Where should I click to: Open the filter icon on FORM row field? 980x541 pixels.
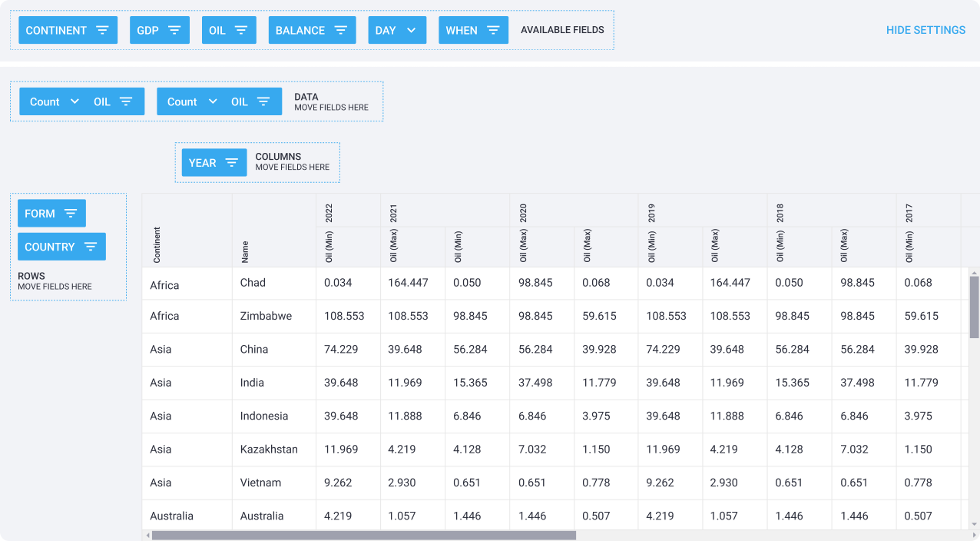coord(71,214)
